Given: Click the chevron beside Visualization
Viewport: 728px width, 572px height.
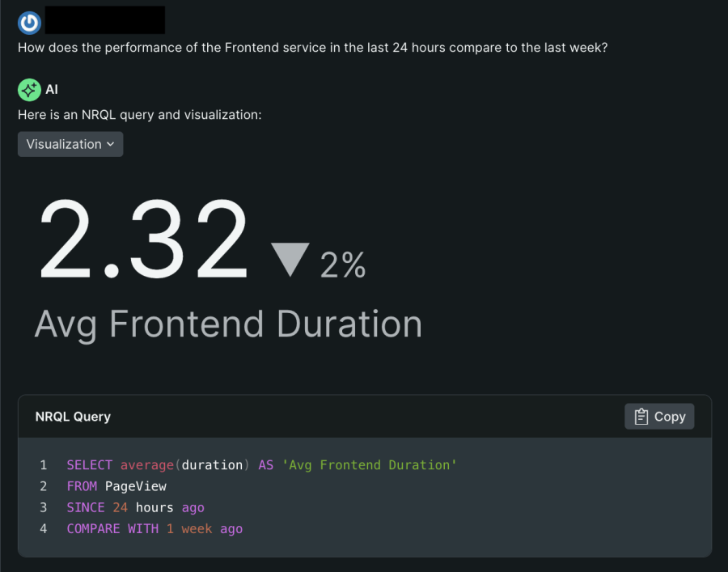Looking at the screenshot, I should click(111, 144).
